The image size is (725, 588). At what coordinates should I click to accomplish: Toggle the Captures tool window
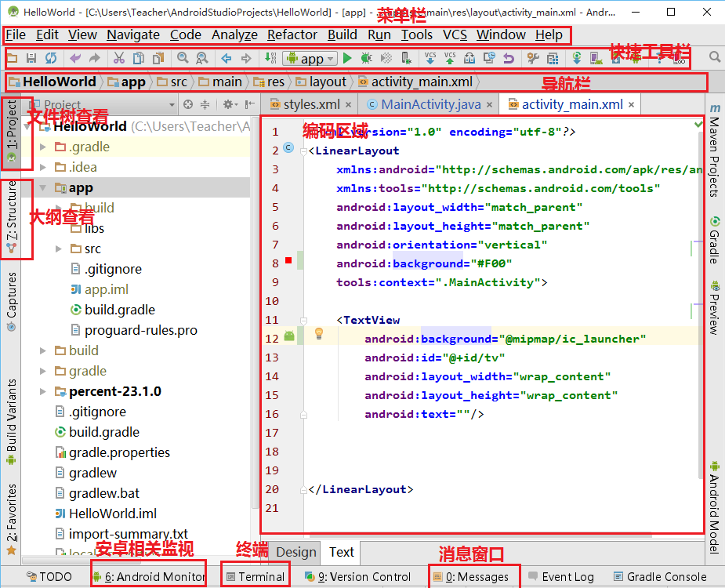(x=12, y=302)
